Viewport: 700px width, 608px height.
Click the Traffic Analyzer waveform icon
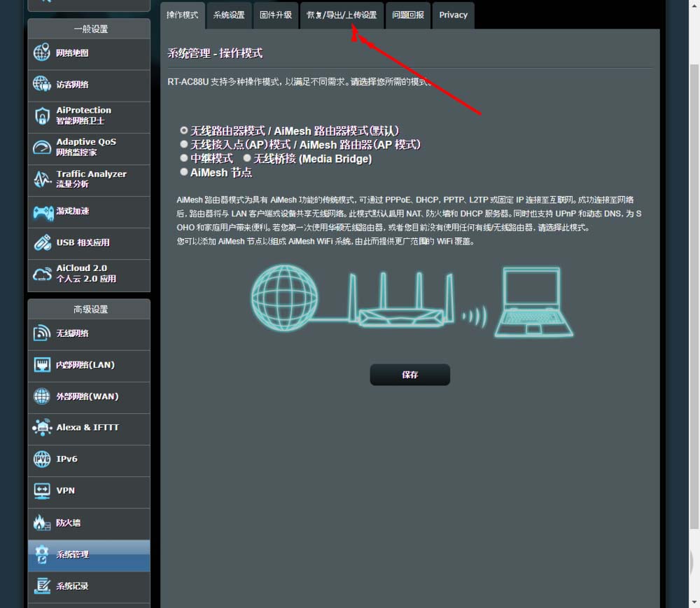(x=42, y=179)
